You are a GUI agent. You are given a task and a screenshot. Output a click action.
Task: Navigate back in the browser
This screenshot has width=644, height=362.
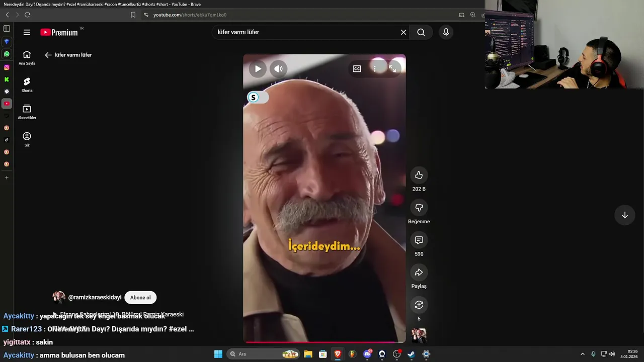(7, 15)
